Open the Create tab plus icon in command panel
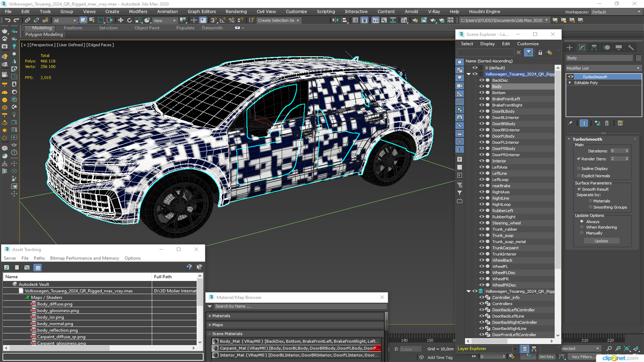This screenshot has width=644, height=362. pos(570,47)
